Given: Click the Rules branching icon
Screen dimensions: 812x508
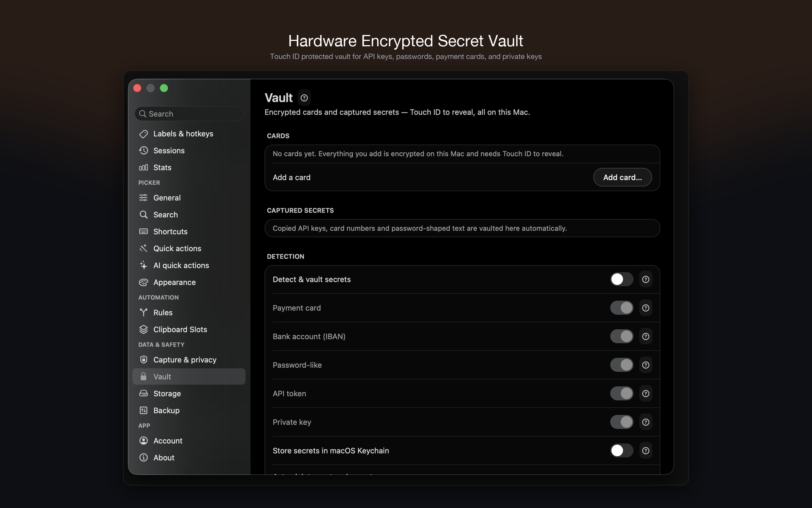Looking at the screenshot, I should 143,312.
